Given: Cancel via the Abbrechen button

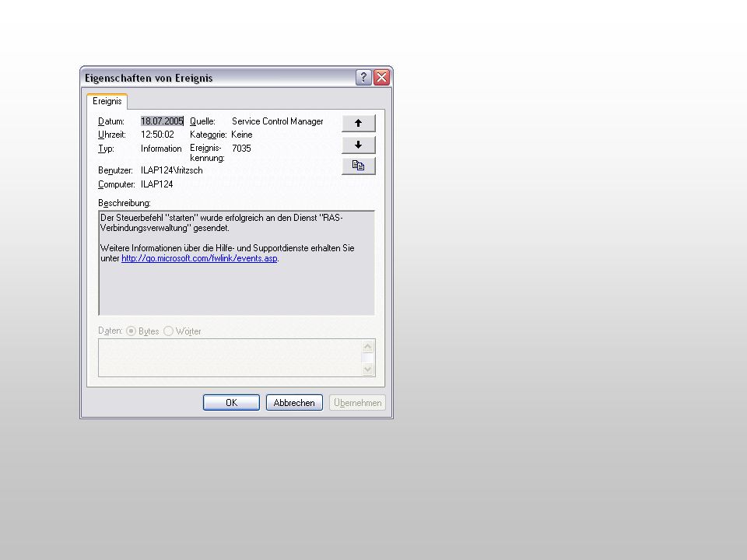Looking at the screenshot, I should (294, 402).
